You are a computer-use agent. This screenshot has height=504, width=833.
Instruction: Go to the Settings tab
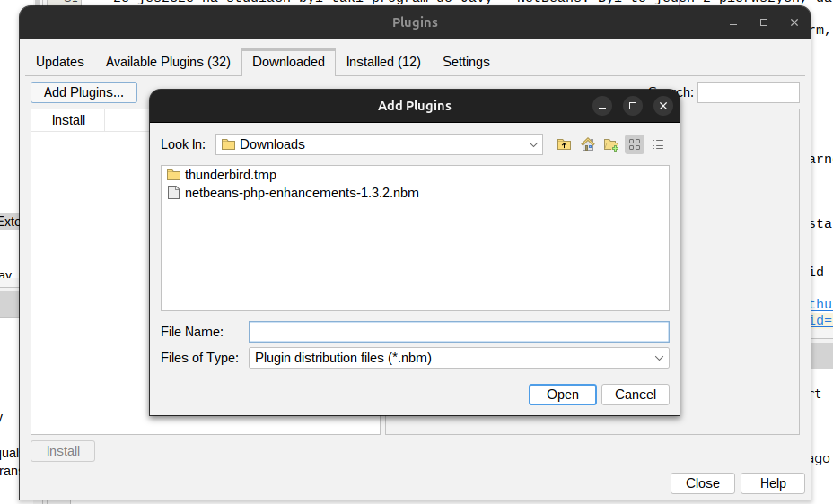pos(466,62)
